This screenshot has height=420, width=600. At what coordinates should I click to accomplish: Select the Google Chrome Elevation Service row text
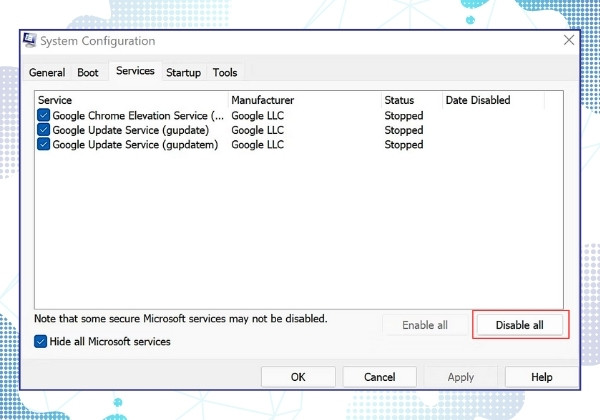(138, 116)
